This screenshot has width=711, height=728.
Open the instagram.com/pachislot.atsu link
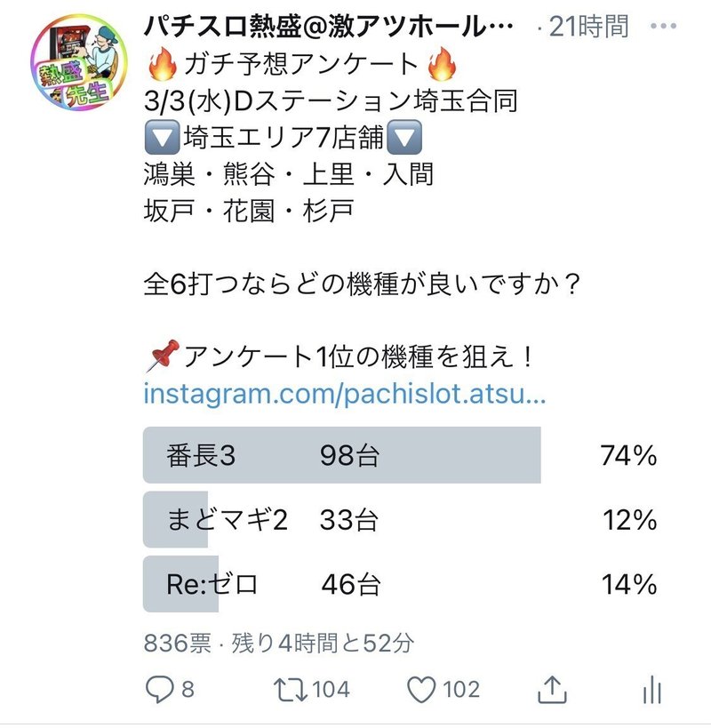click(344, 394)
